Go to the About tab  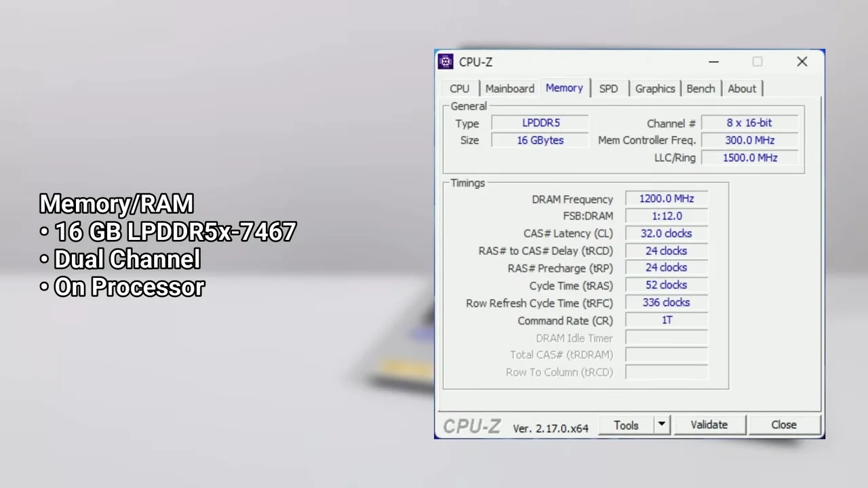click(742, 89)
